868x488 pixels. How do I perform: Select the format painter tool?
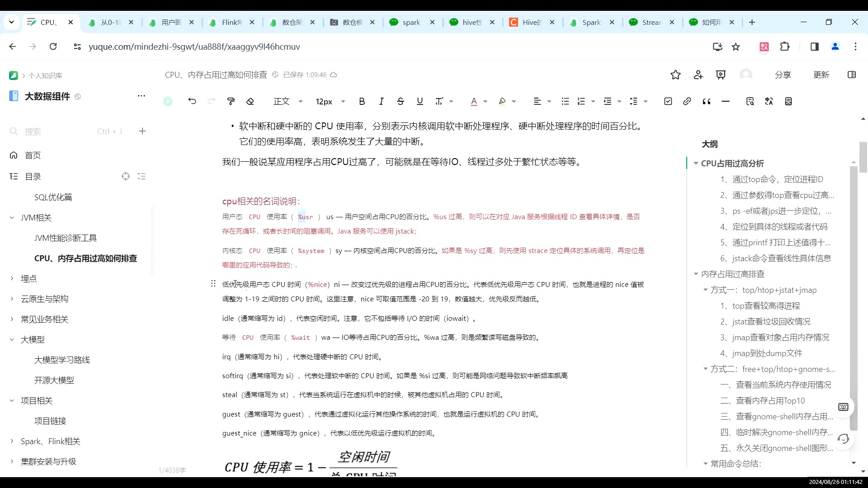[231, 101]
